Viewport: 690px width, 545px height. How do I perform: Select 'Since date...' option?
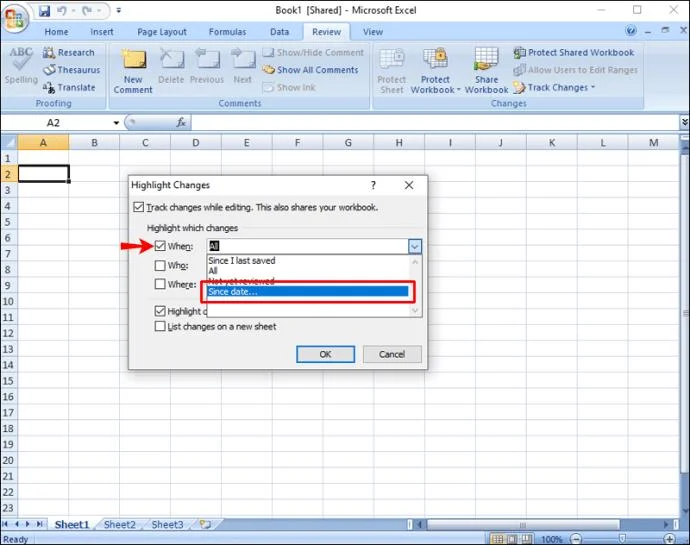coord(308,291)
